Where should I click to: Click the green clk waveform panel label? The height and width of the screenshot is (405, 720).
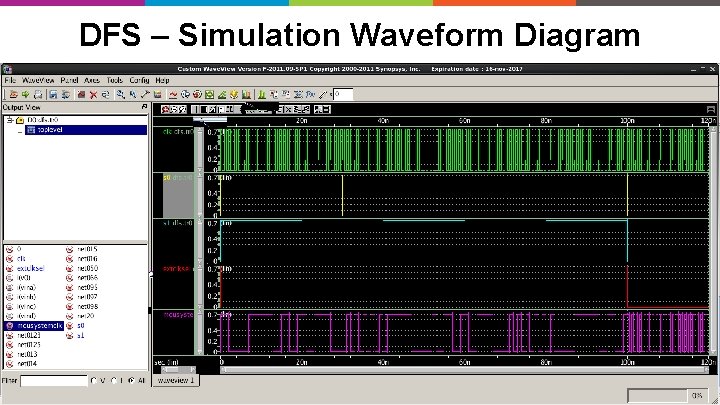[x=178, y=131]
